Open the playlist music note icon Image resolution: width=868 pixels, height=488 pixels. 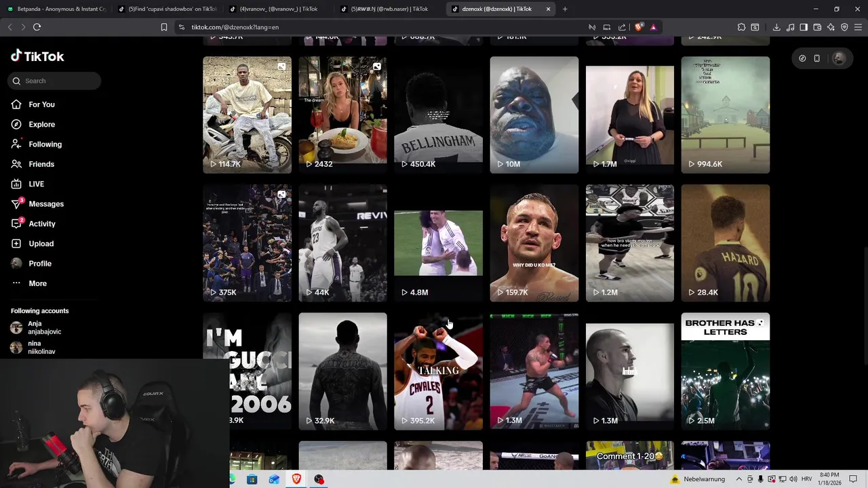point(790,27)
